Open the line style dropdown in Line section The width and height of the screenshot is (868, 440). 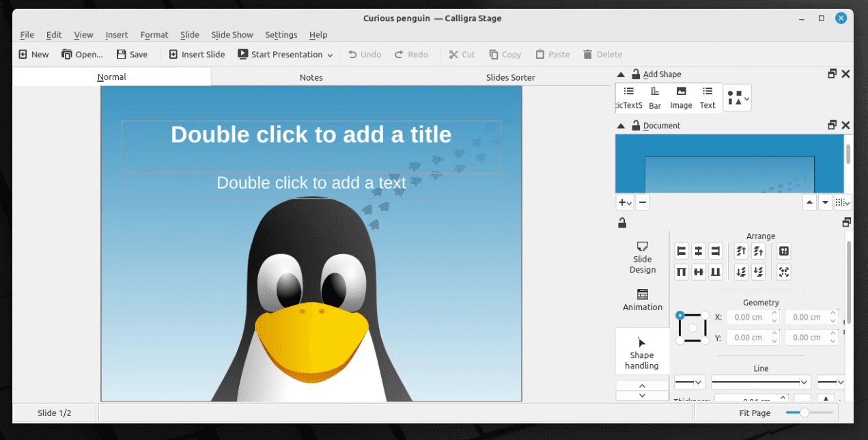(761, 382)
